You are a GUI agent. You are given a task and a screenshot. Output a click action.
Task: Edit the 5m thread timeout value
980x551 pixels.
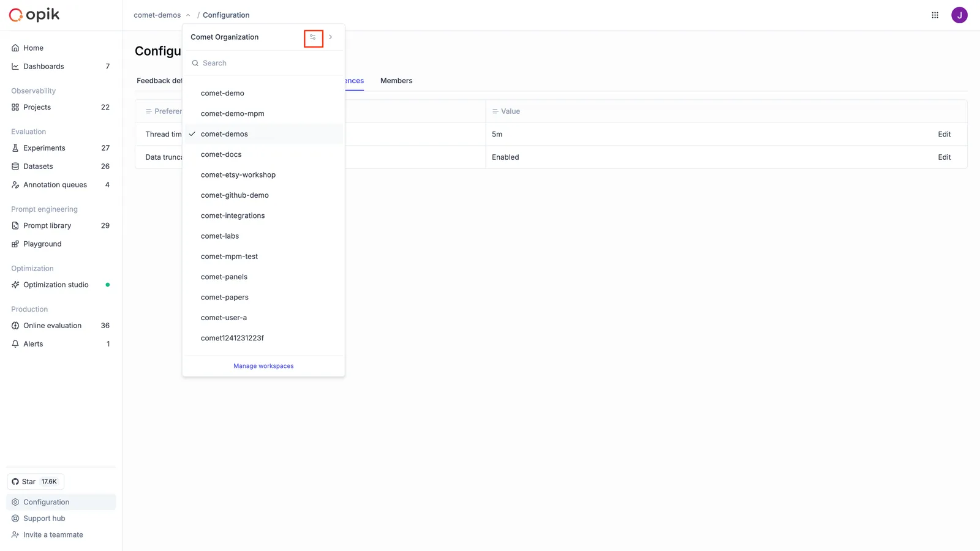pos(944,135)
